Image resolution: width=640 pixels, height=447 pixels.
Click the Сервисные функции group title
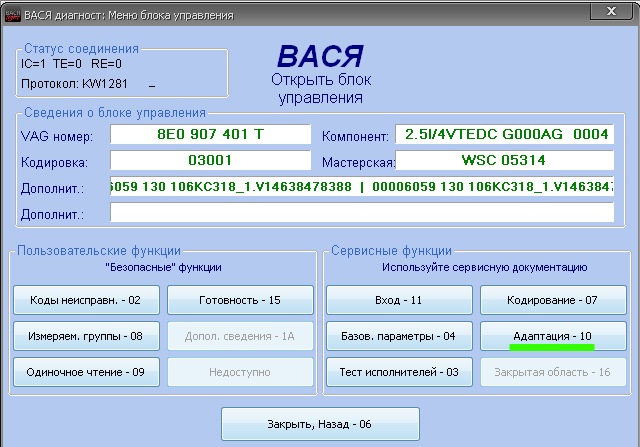[x=391, y=250]
